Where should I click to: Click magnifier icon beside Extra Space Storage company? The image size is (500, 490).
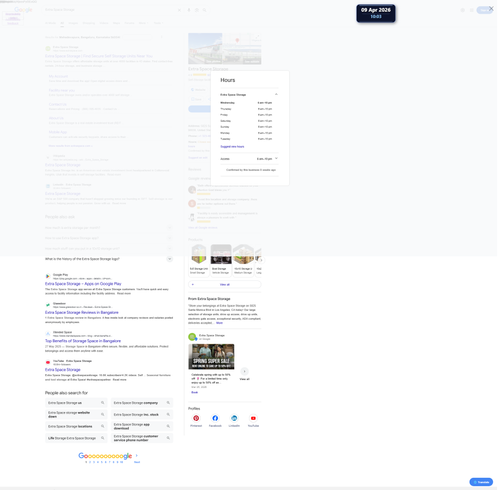tap(168, 403)
